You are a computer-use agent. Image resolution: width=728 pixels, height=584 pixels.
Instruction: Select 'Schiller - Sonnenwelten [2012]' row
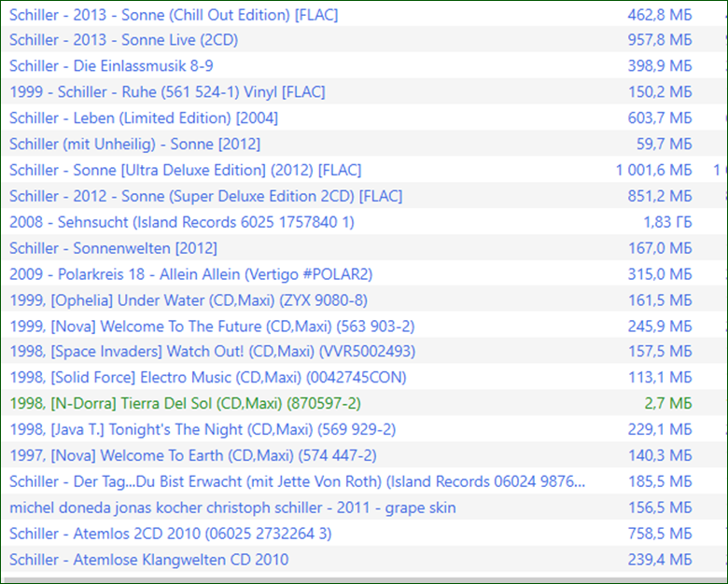coord(113,248)
